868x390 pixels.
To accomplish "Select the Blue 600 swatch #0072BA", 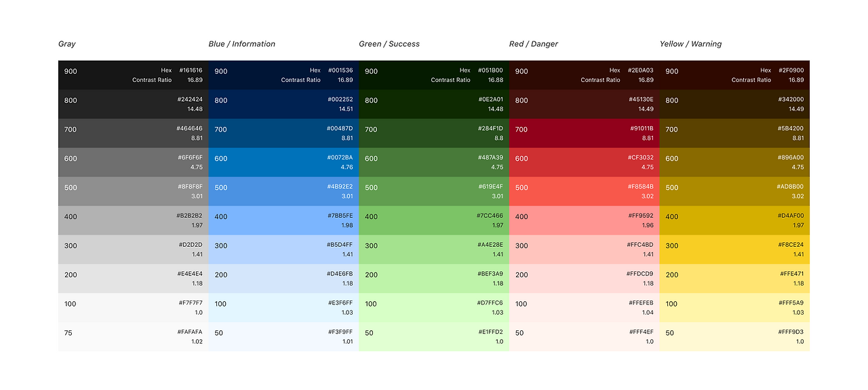I will (284, 163).
